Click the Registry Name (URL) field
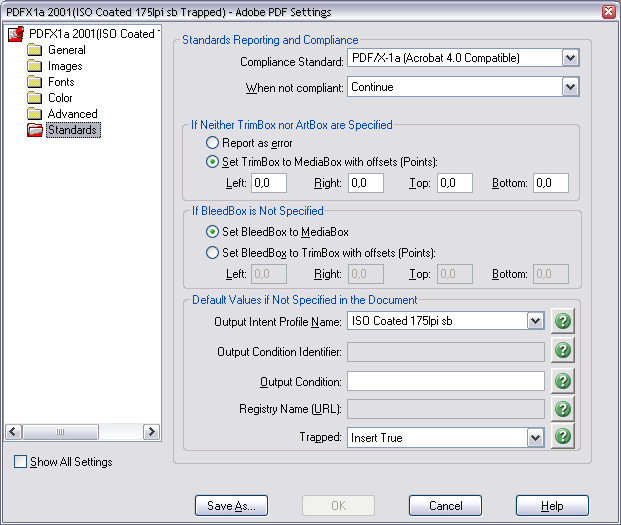 pyautogui.click(x=446, y=409)
